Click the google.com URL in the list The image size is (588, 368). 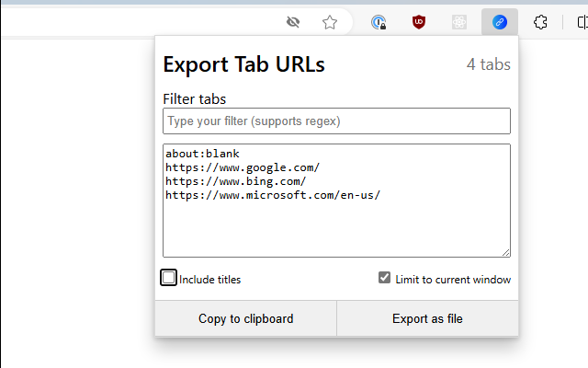click(243, 167)
